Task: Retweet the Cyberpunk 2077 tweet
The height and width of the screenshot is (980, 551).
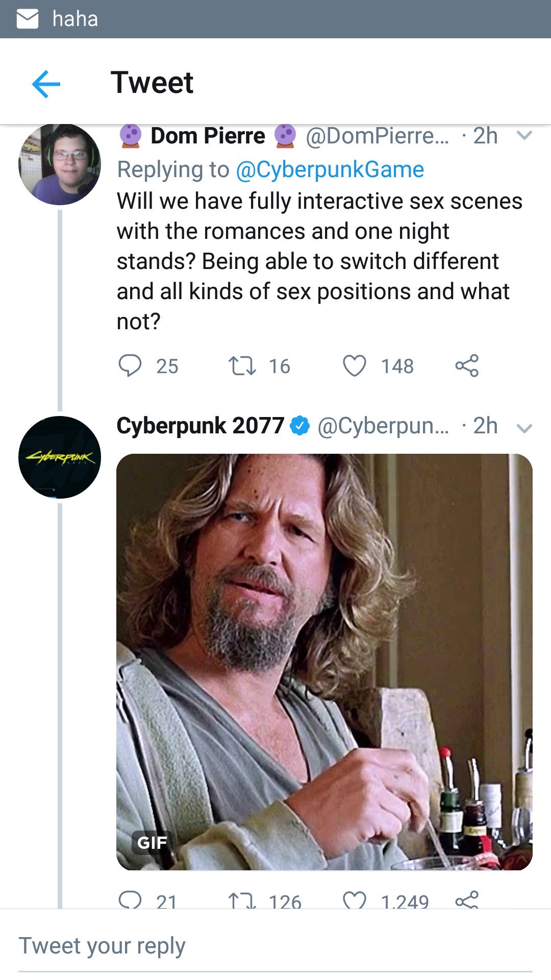Action: pyautogui.click(x=242, y=901)
